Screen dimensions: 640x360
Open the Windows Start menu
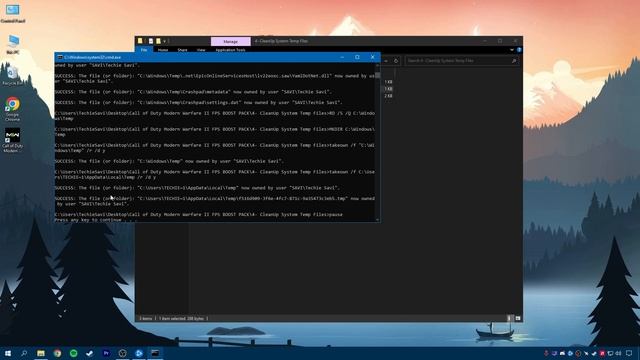tap(8, 353)
